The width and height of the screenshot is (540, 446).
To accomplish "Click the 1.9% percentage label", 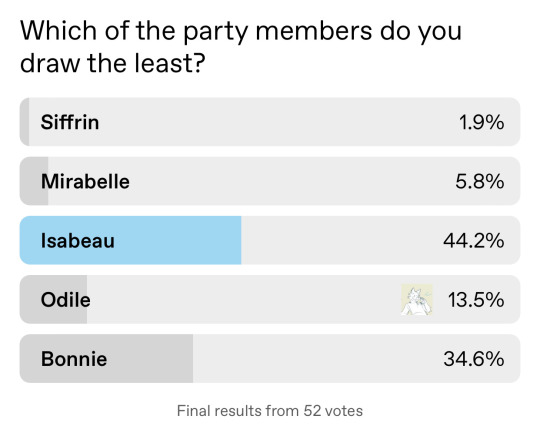I will coord(481,122).
